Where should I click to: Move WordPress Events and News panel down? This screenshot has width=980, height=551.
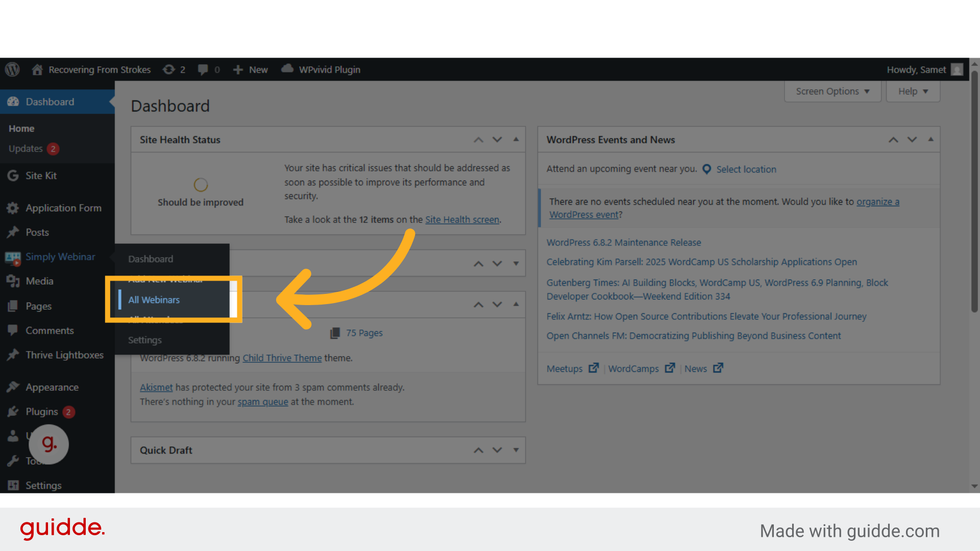click(x=912, y=140)
